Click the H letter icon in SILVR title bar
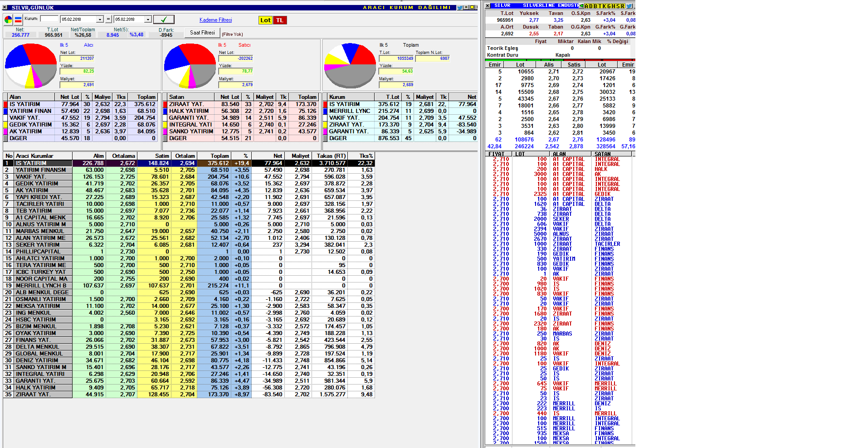The width and height of the screenshot is (868, 448). point(614,6)
